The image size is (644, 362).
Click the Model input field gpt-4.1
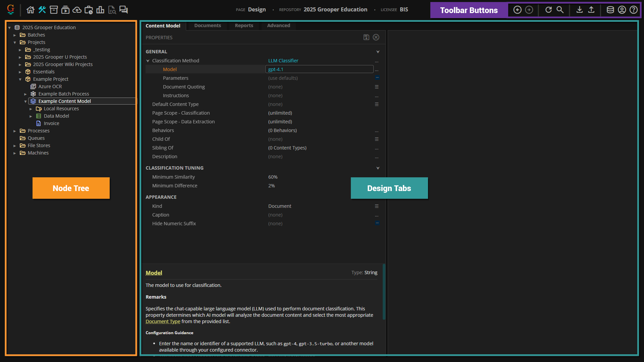pyautogui.click(x=319, y=69)
